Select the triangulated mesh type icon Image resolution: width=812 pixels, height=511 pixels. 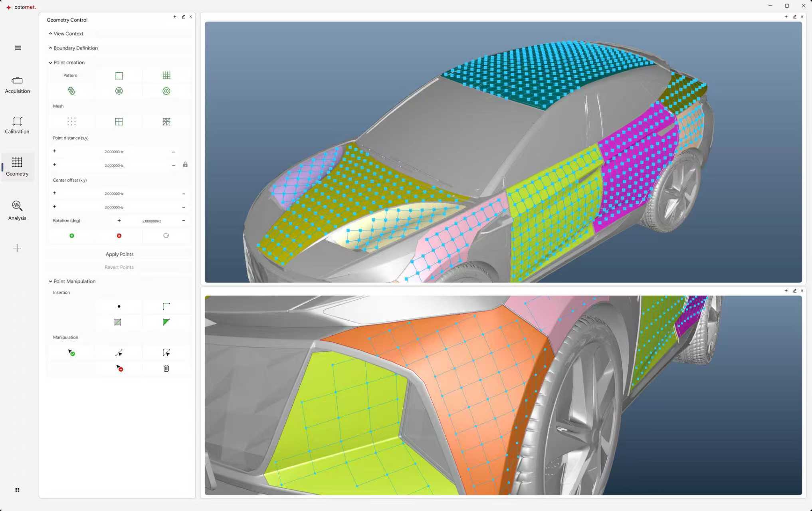[166, 122]
